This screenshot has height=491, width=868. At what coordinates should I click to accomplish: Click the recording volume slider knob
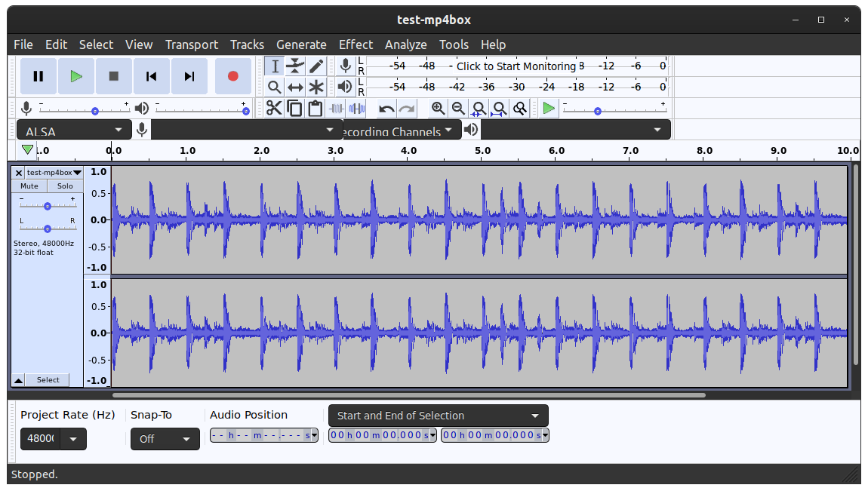(x=94, y=111)
